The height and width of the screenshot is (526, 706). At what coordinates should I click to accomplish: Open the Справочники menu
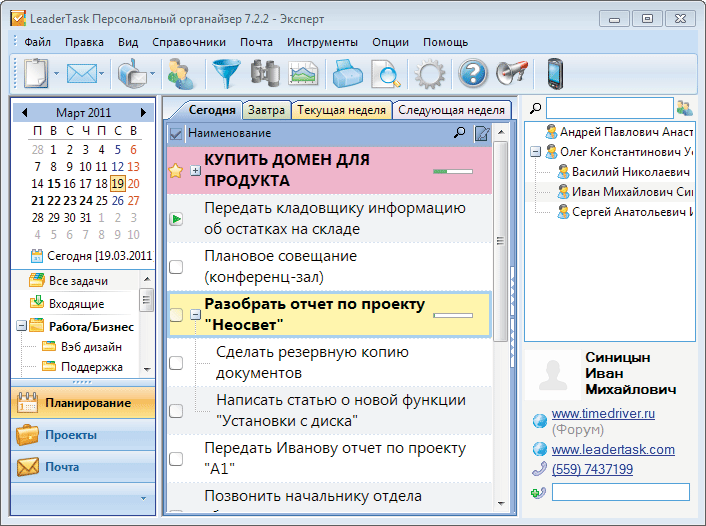pos(189,42)
